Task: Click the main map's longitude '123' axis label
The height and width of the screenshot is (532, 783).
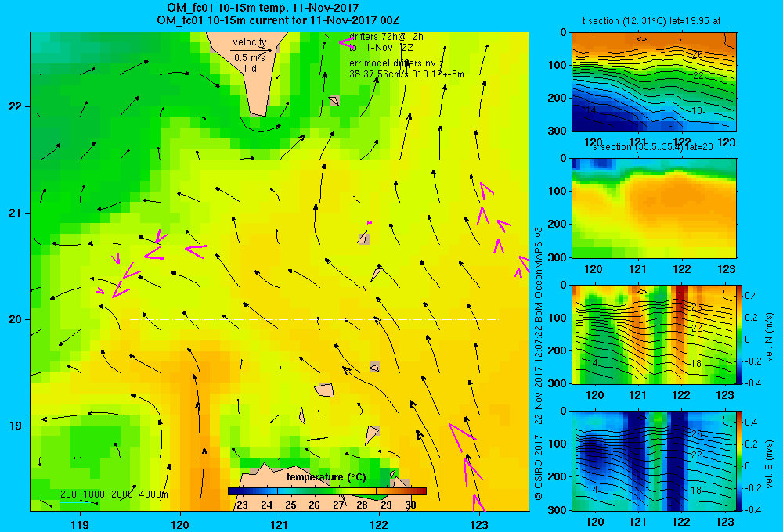Action: coord(479,524)
